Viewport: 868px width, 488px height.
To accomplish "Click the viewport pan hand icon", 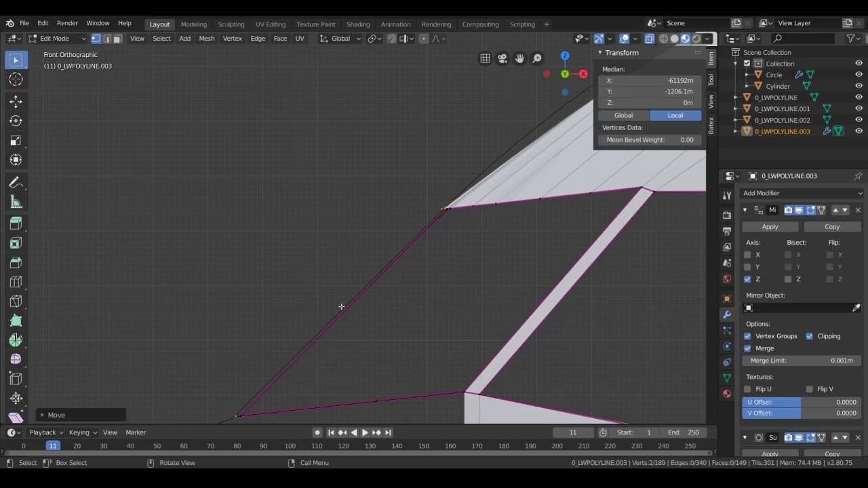I will pyautogui.click(x=519, y=58).
